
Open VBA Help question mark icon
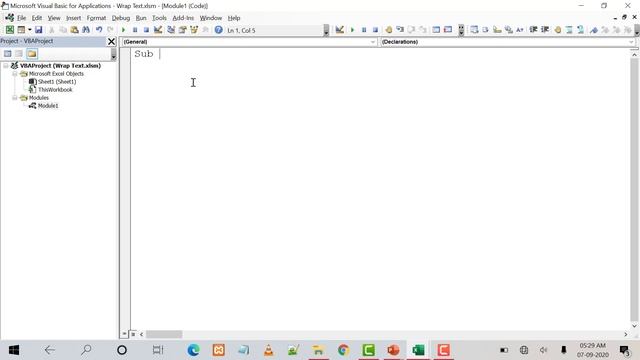218,30
